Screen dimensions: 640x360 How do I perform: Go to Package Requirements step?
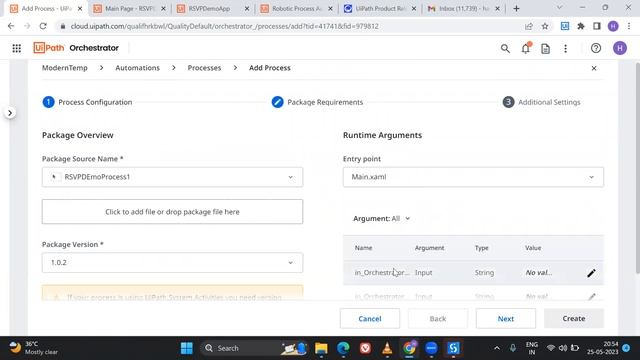317,102
